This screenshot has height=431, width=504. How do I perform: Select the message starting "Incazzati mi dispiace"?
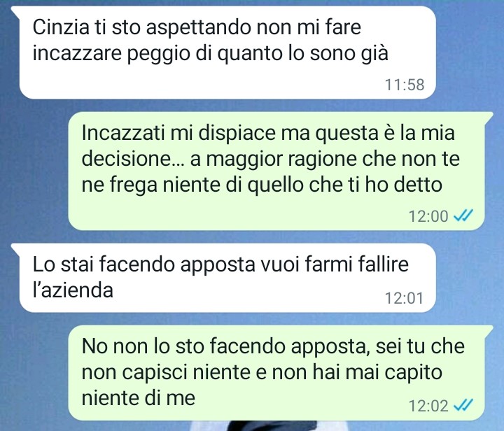(281, 171)
